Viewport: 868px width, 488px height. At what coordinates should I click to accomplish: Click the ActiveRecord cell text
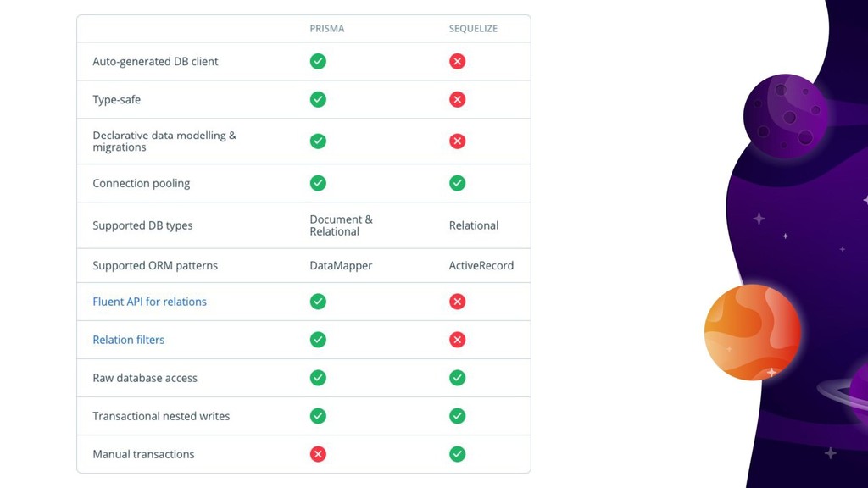[481, 265]
